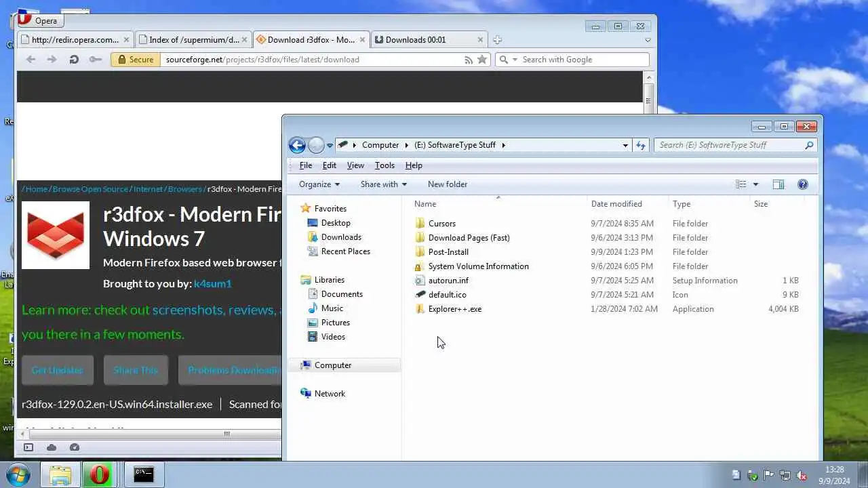The height and width of the screenshot is (488, 868).
Task: Click the Explorer help icon
Action: pyautogui.click(x=803, y=184)
